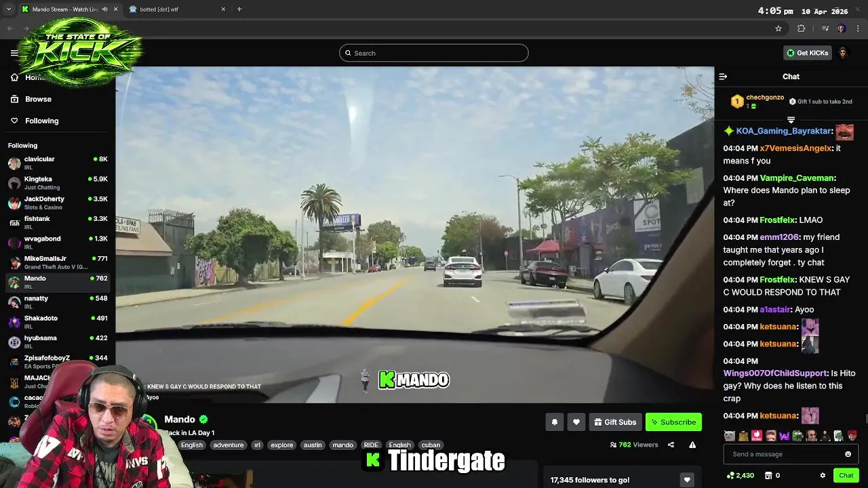Click the share stream icon
Screen dimensions: 868x488
tap(671, 445)
